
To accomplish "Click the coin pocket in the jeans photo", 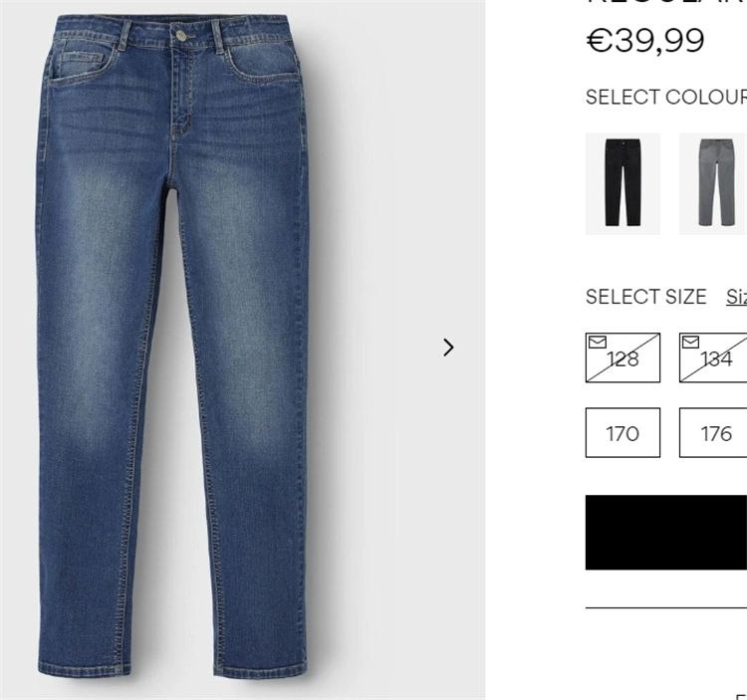I will point(83,65).
